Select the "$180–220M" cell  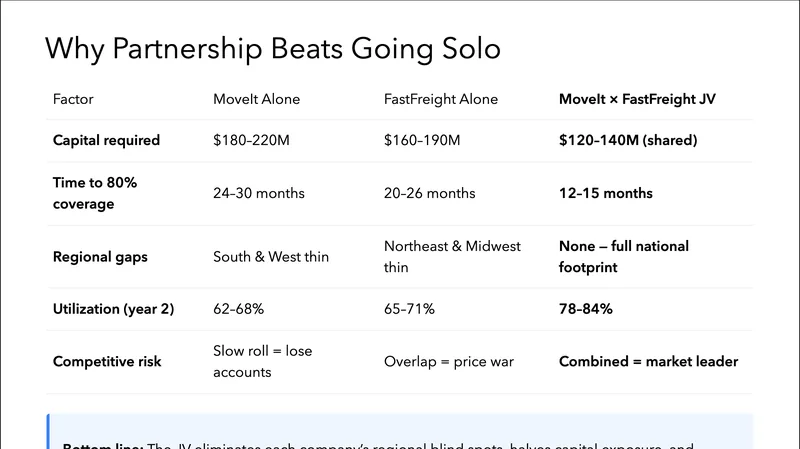(x=251, y=141)
